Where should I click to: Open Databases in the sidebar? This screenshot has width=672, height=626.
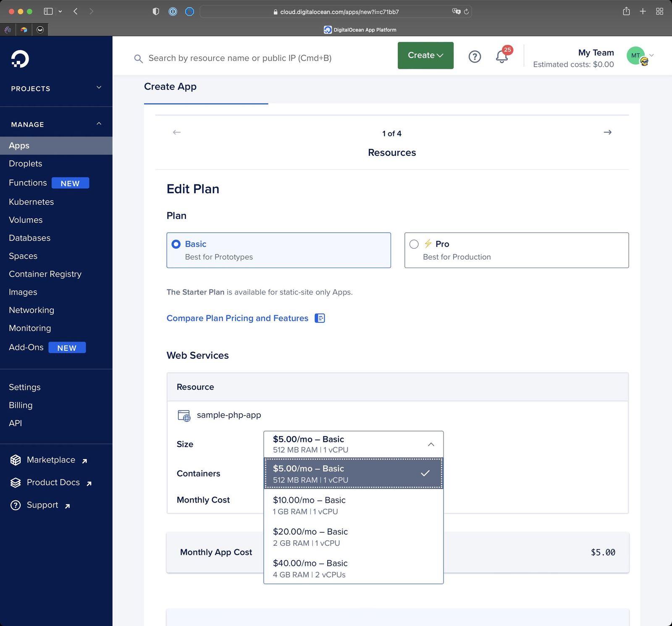30,238
